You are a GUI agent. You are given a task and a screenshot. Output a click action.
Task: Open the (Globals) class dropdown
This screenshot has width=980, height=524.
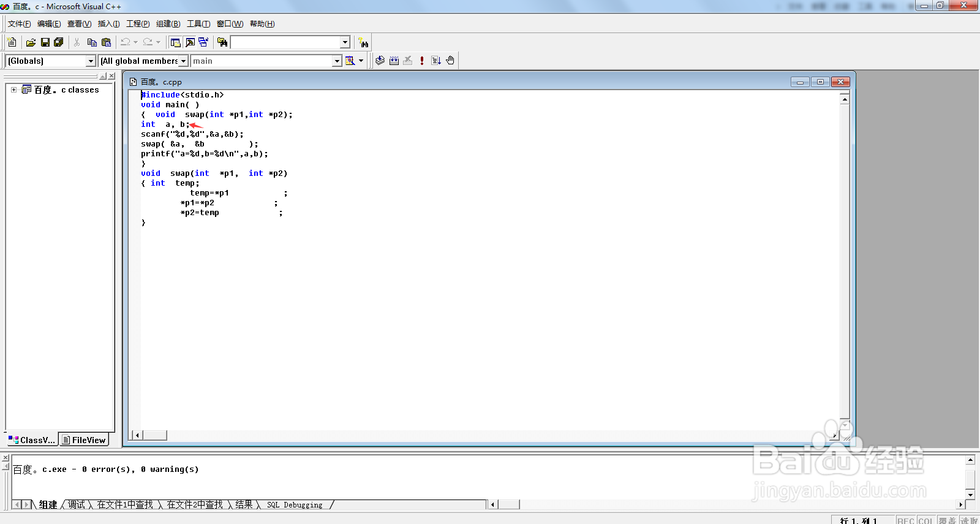point(91,61)
